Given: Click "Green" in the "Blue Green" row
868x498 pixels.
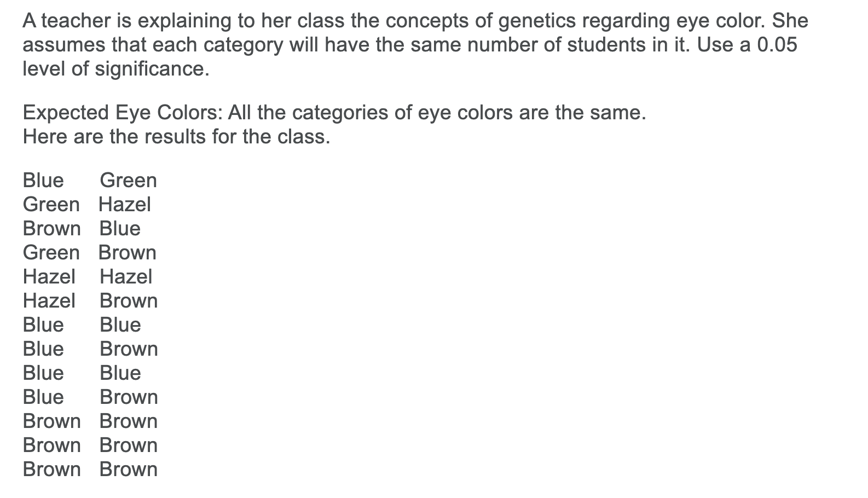Looking at the screenshot, I should click(x=129, y=181).
